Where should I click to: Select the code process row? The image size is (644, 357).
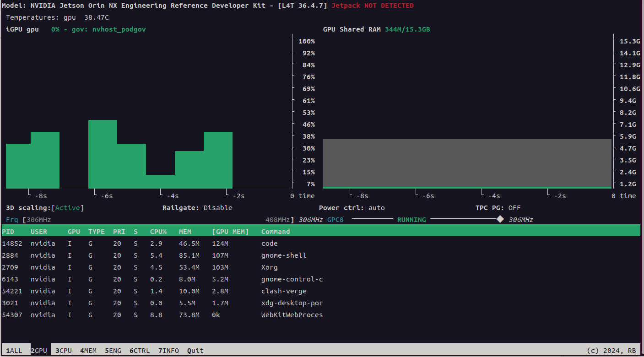coord(321,243)
